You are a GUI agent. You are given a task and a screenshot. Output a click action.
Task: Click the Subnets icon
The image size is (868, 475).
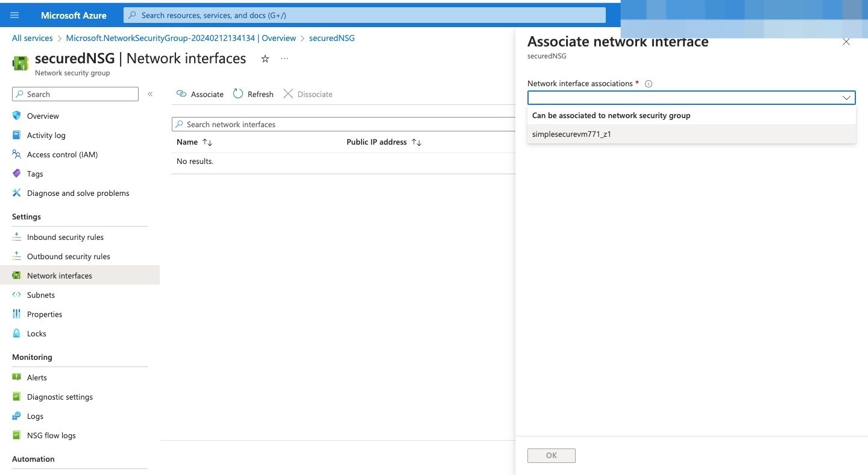coord(17,295)
